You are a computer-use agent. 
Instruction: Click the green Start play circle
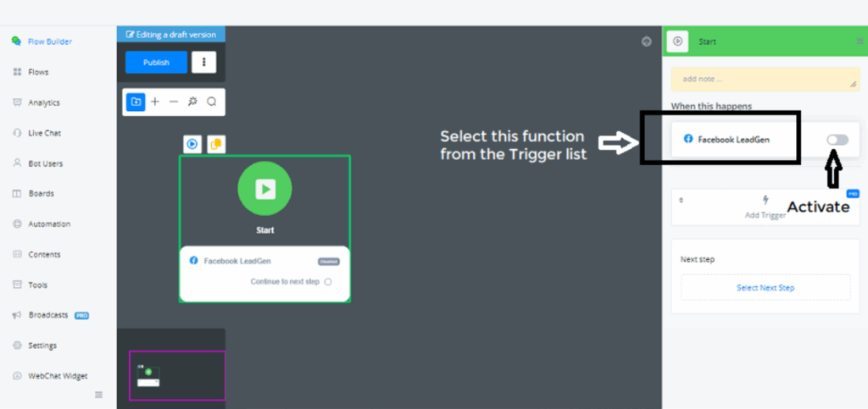point(264,189)
